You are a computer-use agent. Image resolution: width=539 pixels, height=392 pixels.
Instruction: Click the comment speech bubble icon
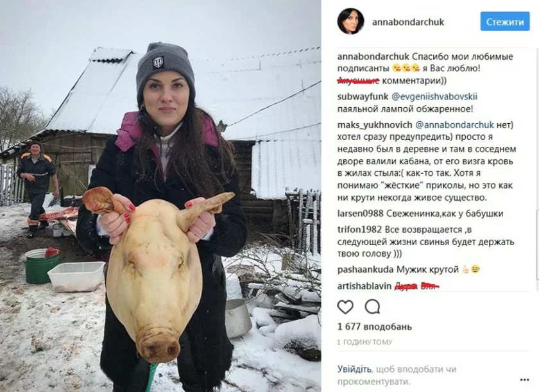[372, 307]
